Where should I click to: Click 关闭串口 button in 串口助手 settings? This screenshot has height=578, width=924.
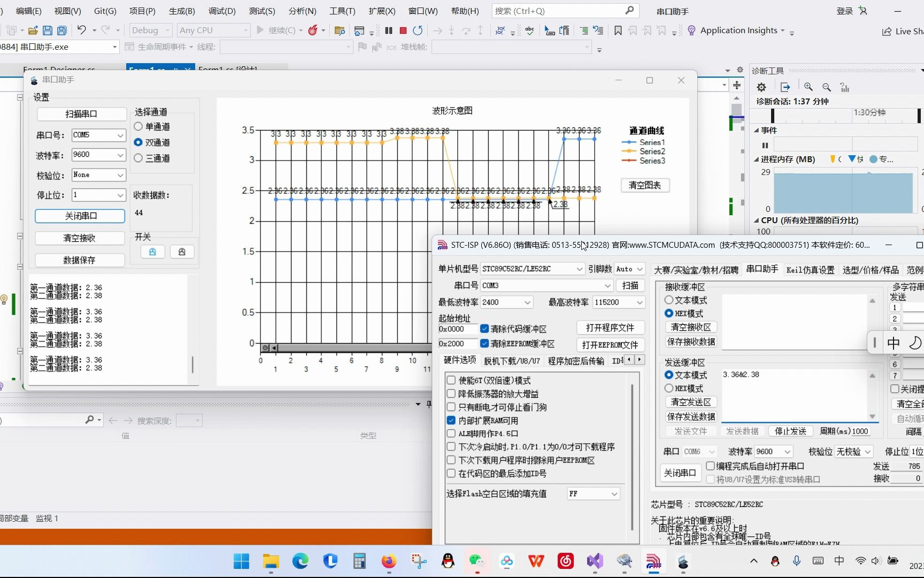coord(80,216)
